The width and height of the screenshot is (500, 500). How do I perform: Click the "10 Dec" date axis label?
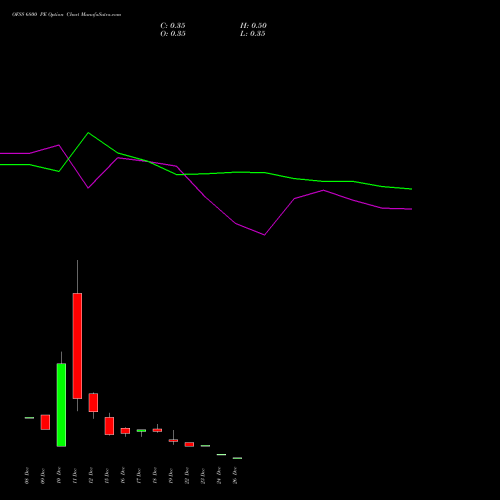pyautogui.click(x=59, y=476)
